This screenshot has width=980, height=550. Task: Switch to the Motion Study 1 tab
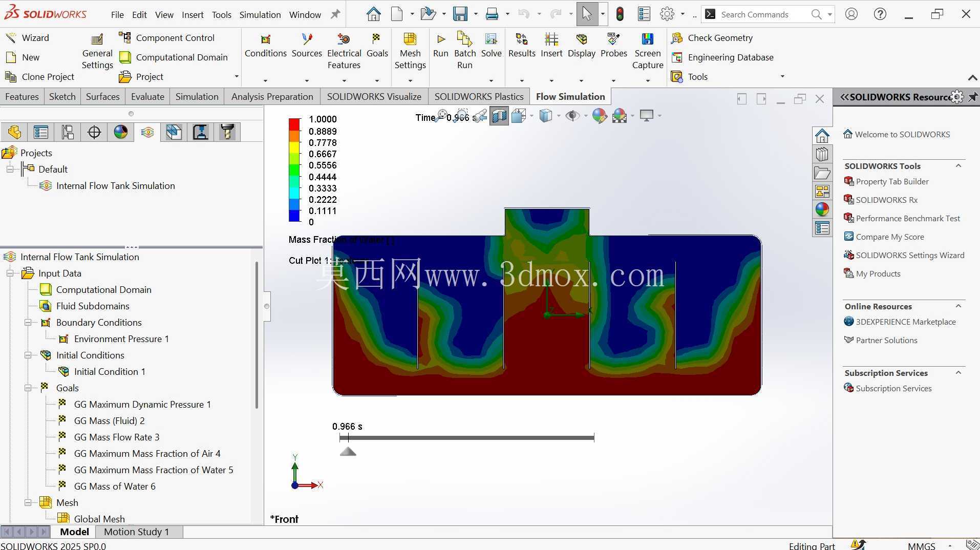[x=136, y=532]
